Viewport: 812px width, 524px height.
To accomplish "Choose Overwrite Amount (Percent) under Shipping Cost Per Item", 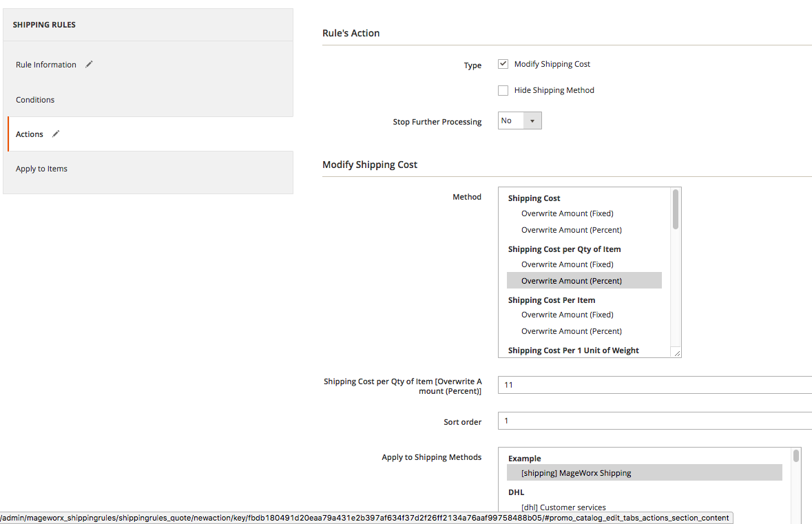I will click(x=571, y=331).
